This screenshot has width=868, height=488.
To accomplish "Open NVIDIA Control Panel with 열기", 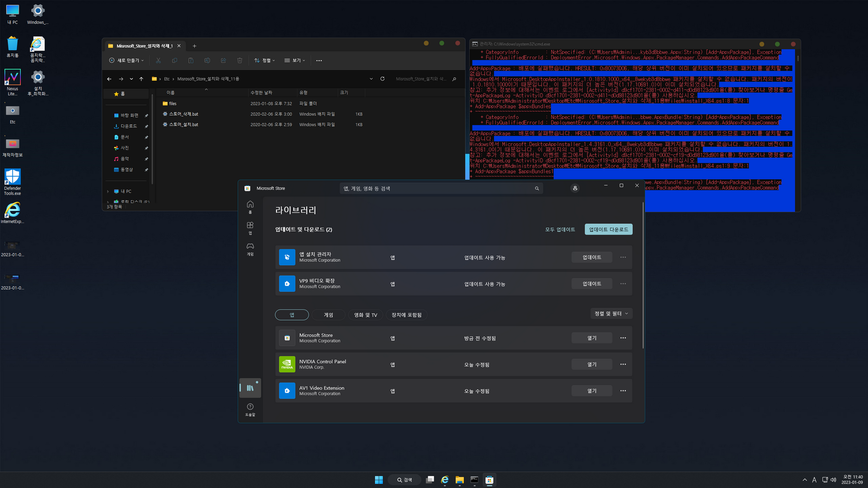I will tap(592, 364).
